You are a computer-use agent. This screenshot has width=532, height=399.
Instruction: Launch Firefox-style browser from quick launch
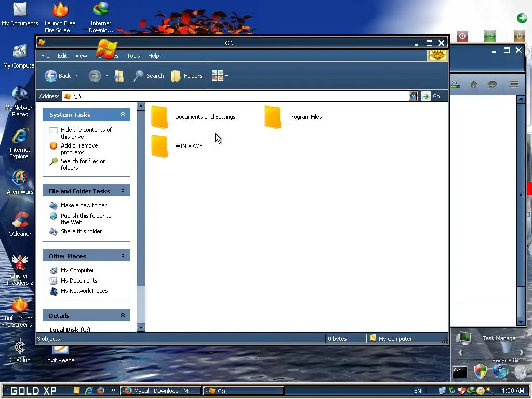[x=101, y=391]
